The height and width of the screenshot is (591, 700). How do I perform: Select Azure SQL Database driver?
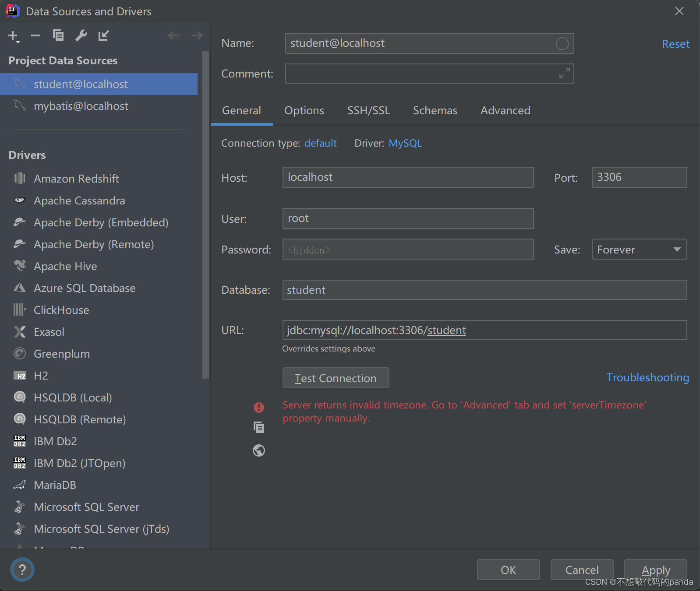pyautogui.click(x=99, y=288)
